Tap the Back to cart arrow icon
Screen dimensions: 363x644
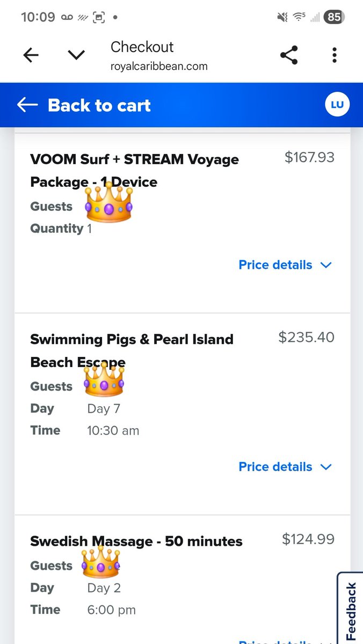point(27,105)
